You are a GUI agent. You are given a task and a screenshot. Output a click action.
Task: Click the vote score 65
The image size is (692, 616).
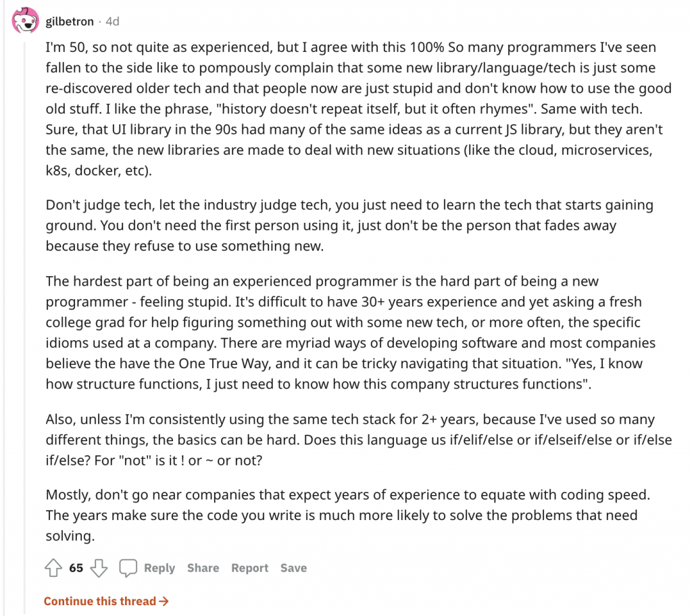(x=76, y=568)
